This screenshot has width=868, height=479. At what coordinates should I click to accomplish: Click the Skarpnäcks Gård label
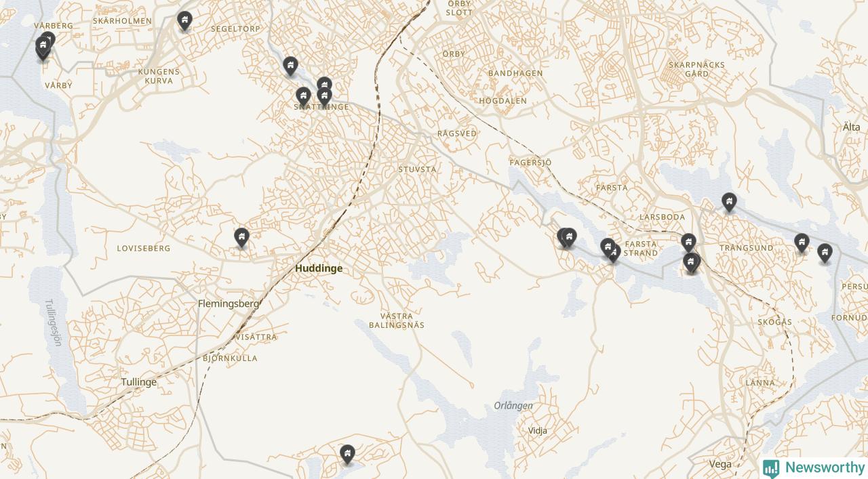click(696, 69)
